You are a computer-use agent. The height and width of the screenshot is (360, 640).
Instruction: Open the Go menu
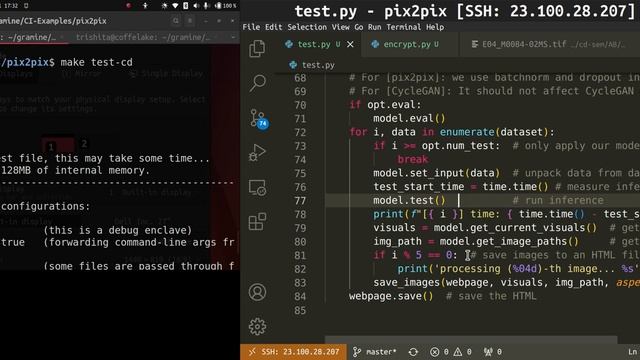(x=359, y=27)
